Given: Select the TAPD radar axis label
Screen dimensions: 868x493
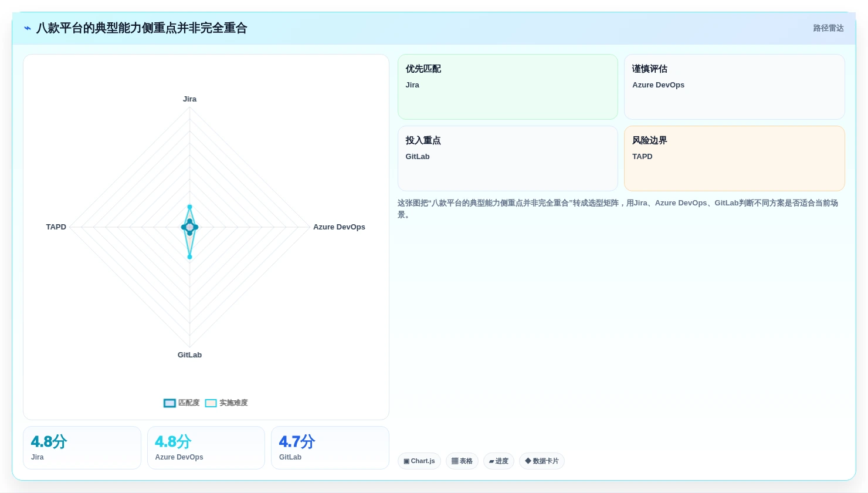Looking at the screenshot, I should [x=56, y=227].
